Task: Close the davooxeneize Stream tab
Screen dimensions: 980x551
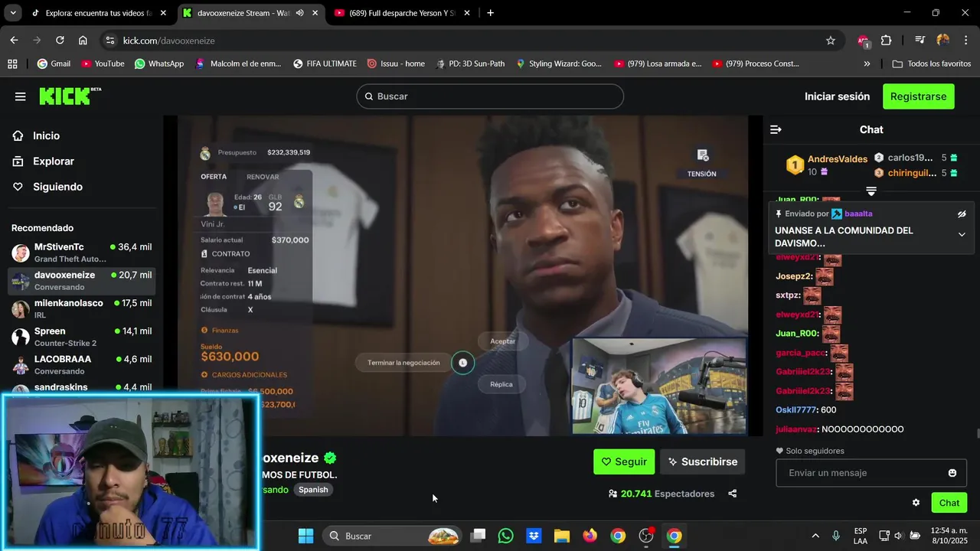Action: pyautogui.click(x=314, y=13)
